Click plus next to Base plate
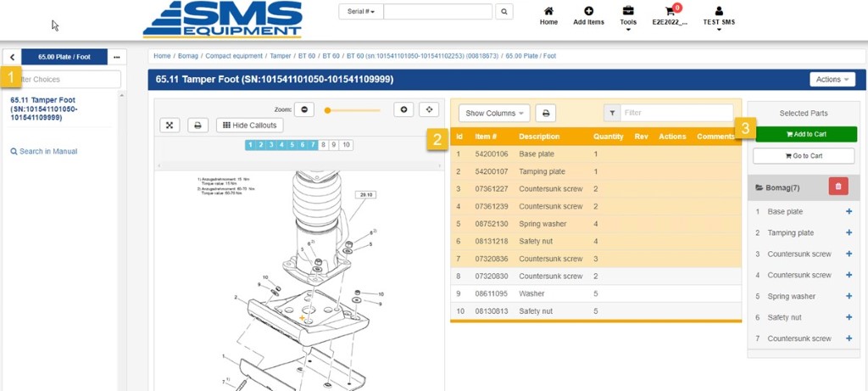The width and height of the screenshot is (868, 391). (x=849, y=211)
